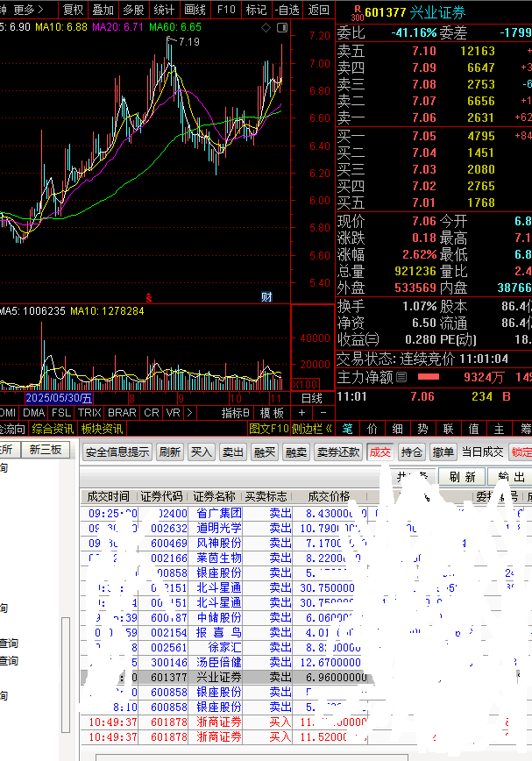The width and height of the screenshot is (532, 761).
Task: Click the red 成交 button
Action: (x=379, y=452)
